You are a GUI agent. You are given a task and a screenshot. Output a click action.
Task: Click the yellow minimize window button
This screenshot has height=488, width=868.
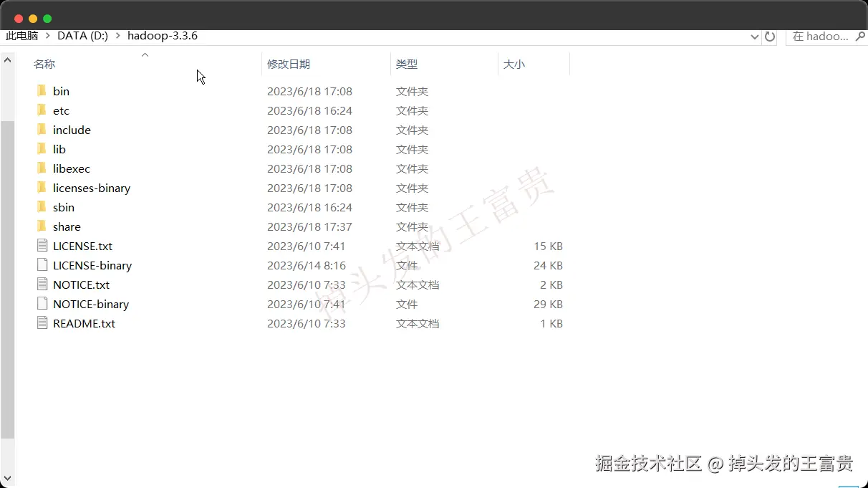pos(33,19)
